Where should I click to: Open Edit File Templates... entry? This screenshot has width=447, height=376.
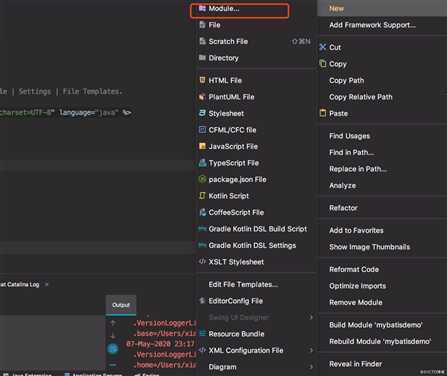click(x=243, y=284)
